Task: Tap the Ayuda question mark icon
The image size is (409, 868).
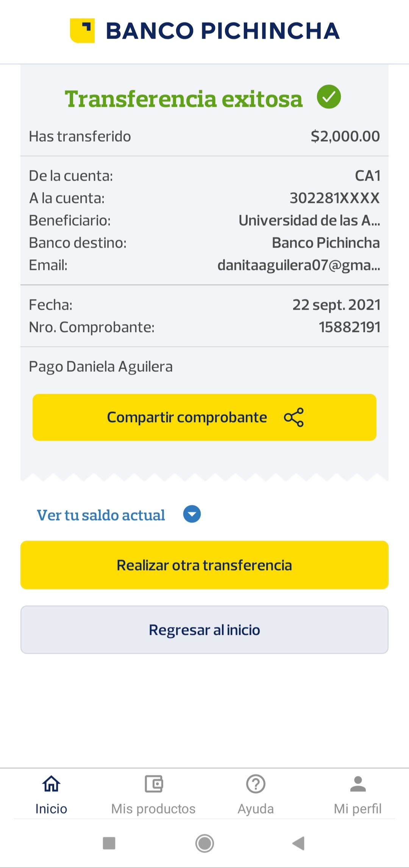Action: 256,784
